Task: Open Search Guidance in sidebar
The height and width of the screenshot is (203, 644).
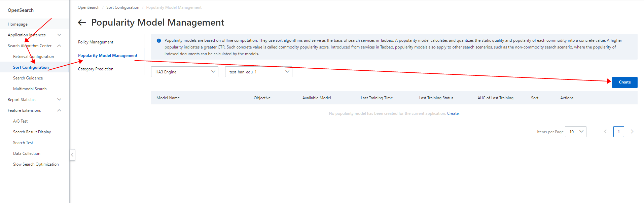Action: tap(28, 78)
